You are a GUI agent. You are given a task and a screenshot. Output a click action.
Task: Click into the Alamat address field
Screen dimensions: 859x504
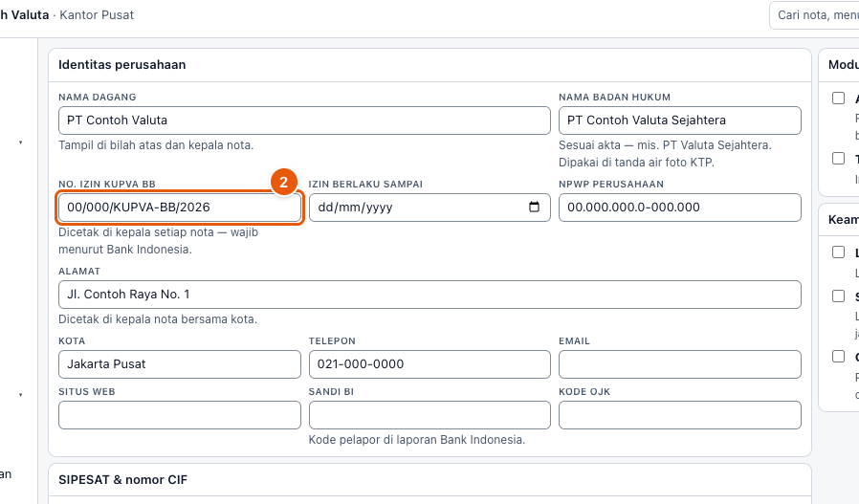(x=429, y=295)
